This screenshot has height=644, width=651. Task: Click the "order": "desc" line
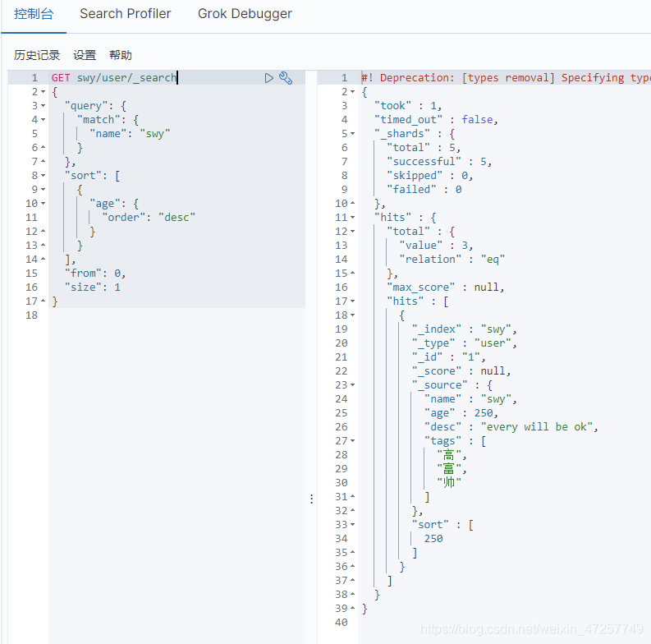pos(149,218)
